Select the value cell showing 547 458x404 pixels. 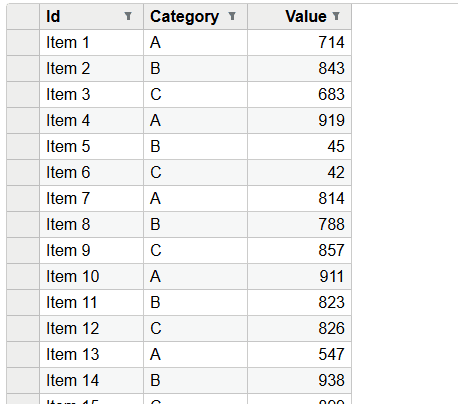pos(300,354)
